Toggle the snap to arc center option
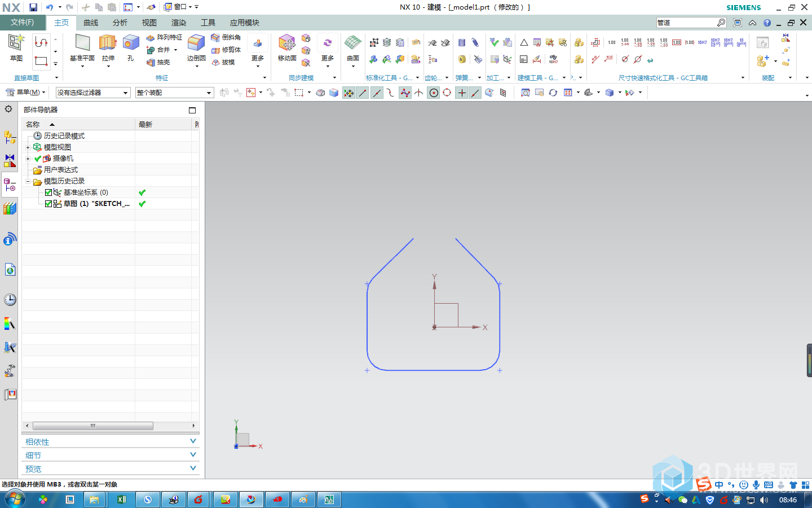Viewport: 812px width, 508px height. click(x=434, y=93)
